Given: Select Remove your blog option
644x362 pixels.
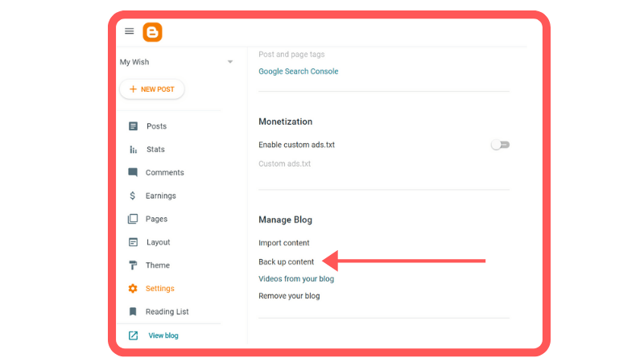Looking at the screenshot, I should pos(289,296).
